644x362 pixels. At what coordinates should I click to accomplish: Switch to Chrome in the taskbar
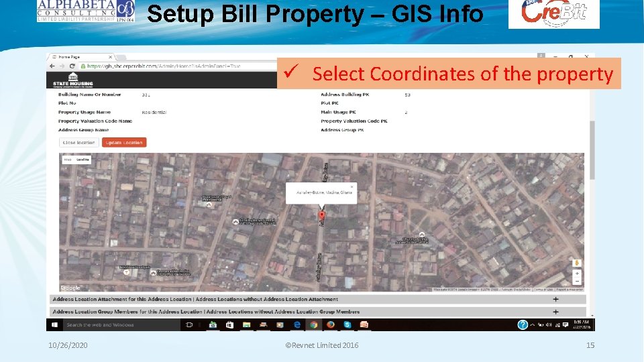(314, 324)
